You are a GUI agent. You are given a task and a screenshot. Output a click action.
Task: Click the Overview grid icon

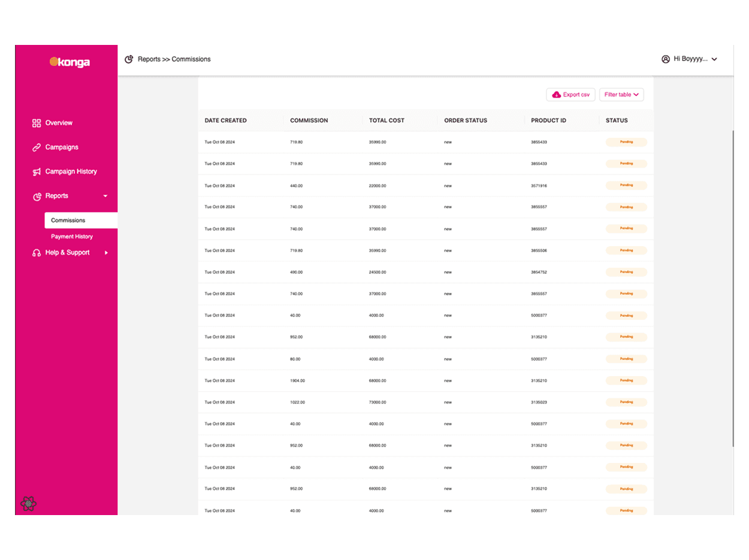pyautogui.click(x=37, y=123)
